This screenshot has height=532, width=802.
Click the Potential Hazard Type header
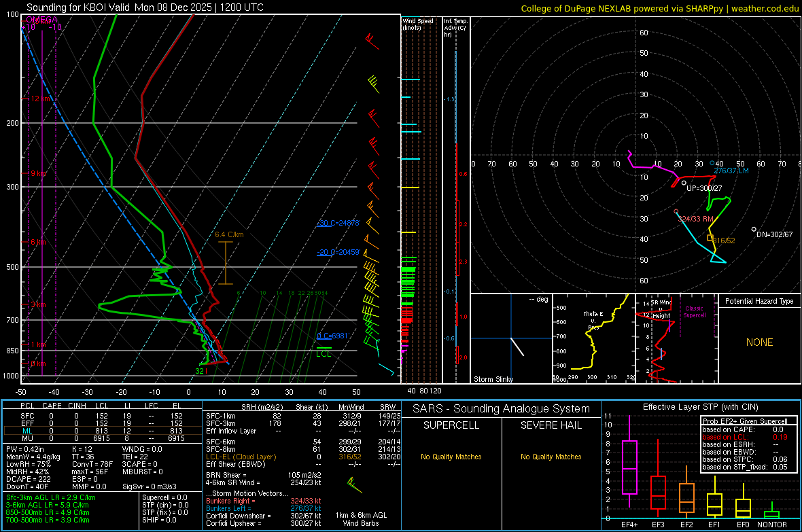[759, 301]
